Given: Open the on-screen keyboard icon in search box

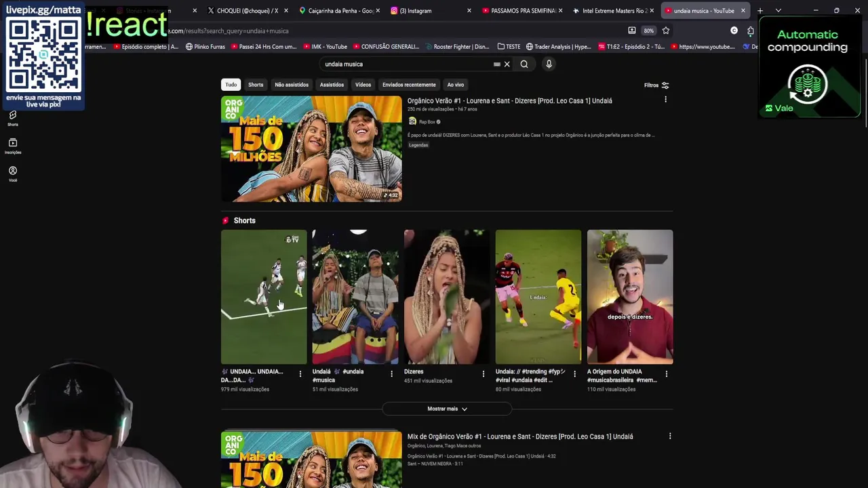Looking at the screenshot, I should pos(497,64).
